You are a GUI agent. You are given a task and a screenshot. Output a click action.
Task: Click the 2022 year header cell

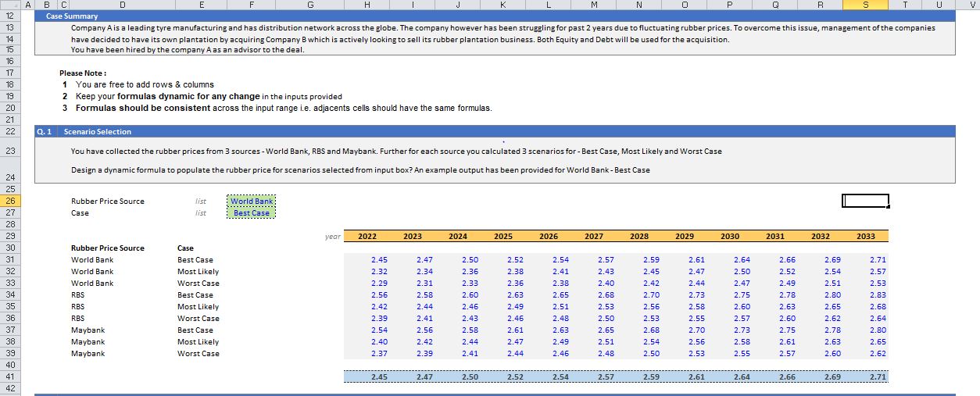click(x=367, y=236)
